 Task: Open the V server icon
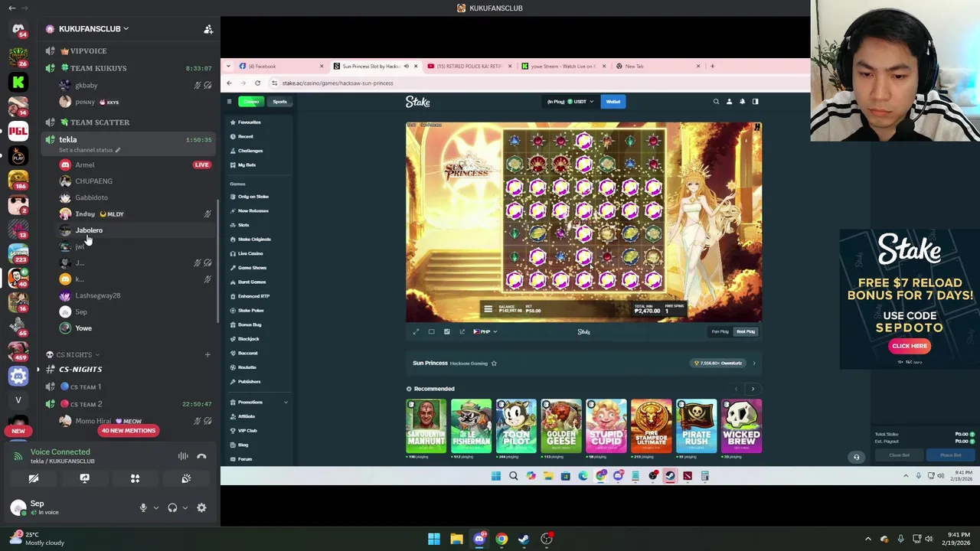pos(18,399)
